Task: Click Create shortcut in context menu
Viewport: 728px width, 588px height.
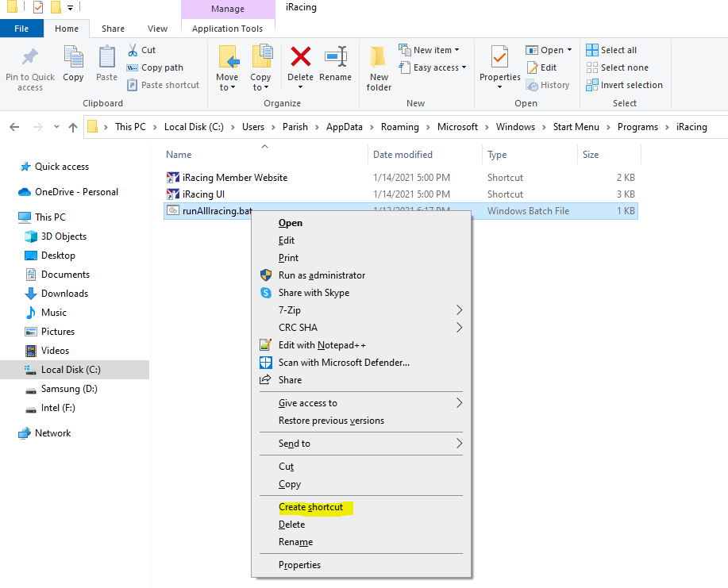Action: (361, 507)
